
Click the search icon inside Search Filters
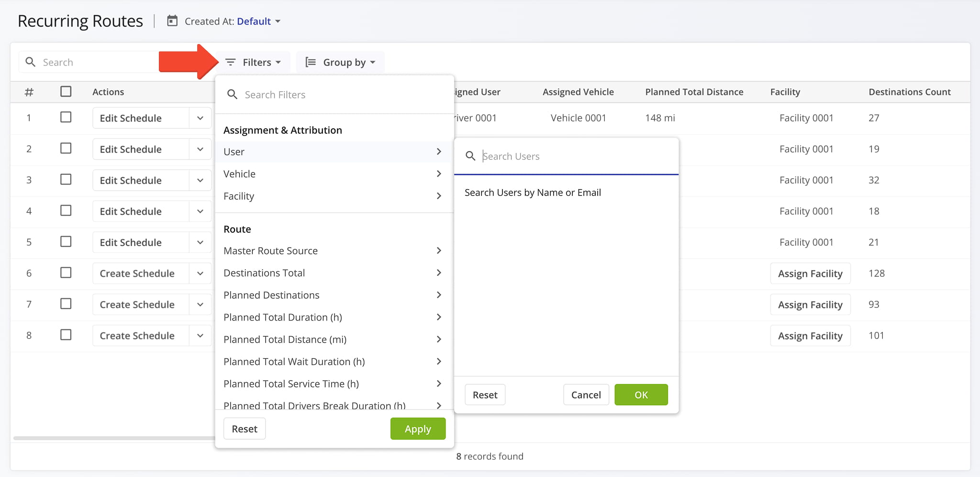pos(232,94)
